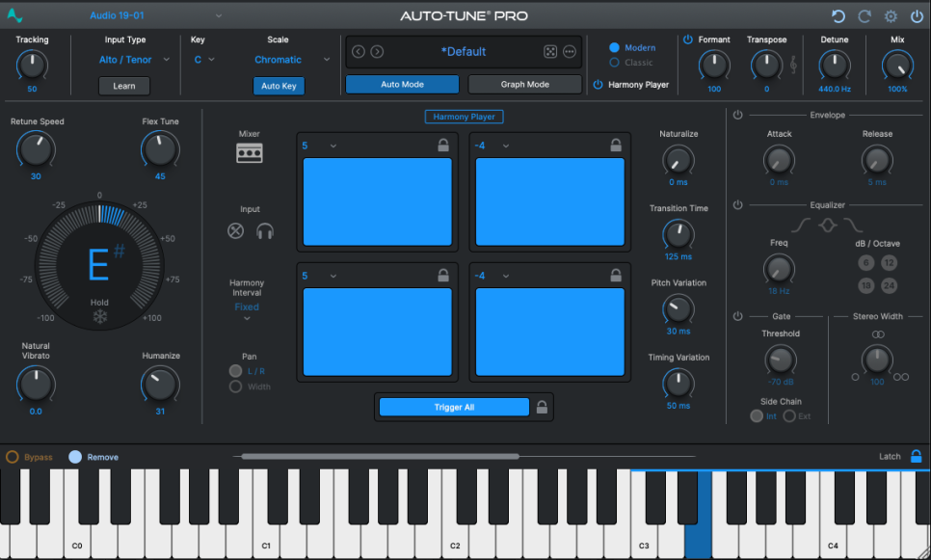The height and width of the screenshot is (560, 931).
Task: Select the peak EQ shape icon
Action: [x=828, y=226]
